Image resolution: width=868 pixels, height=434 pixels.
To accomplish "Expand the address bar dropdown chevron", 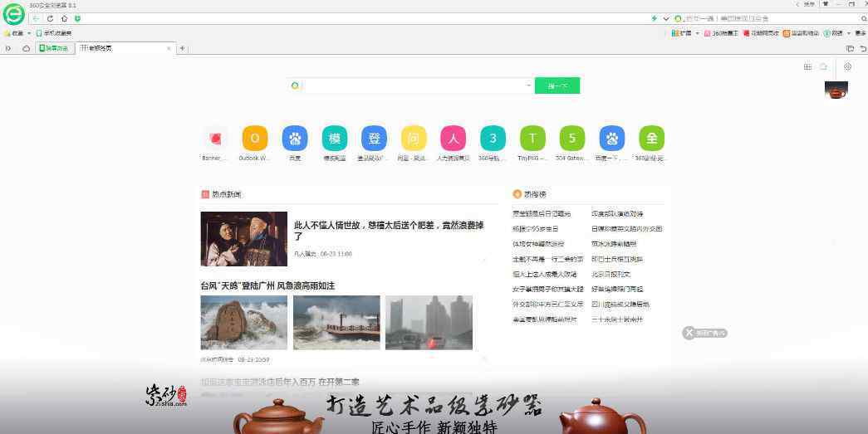I will coord(666,19).
